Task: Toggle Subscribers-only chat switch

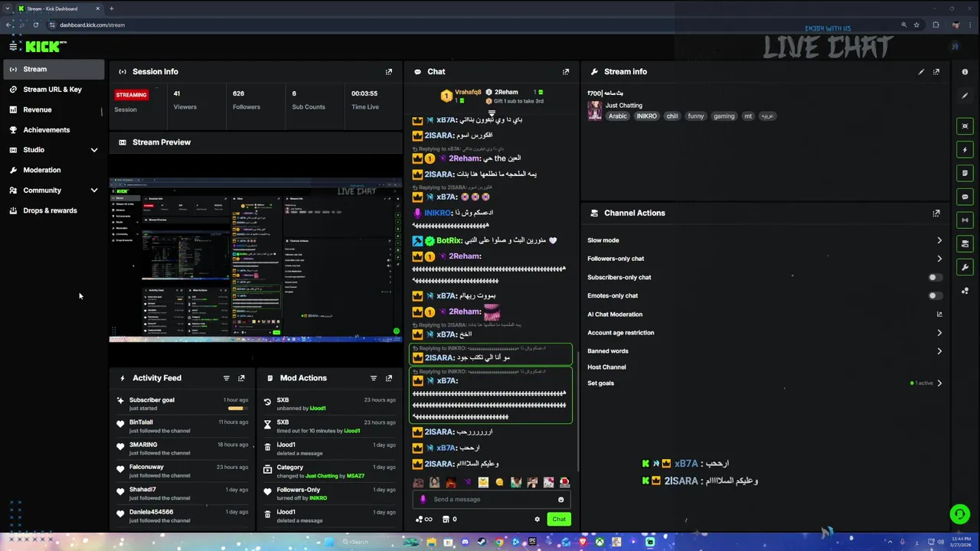Action: pos(934,277)
